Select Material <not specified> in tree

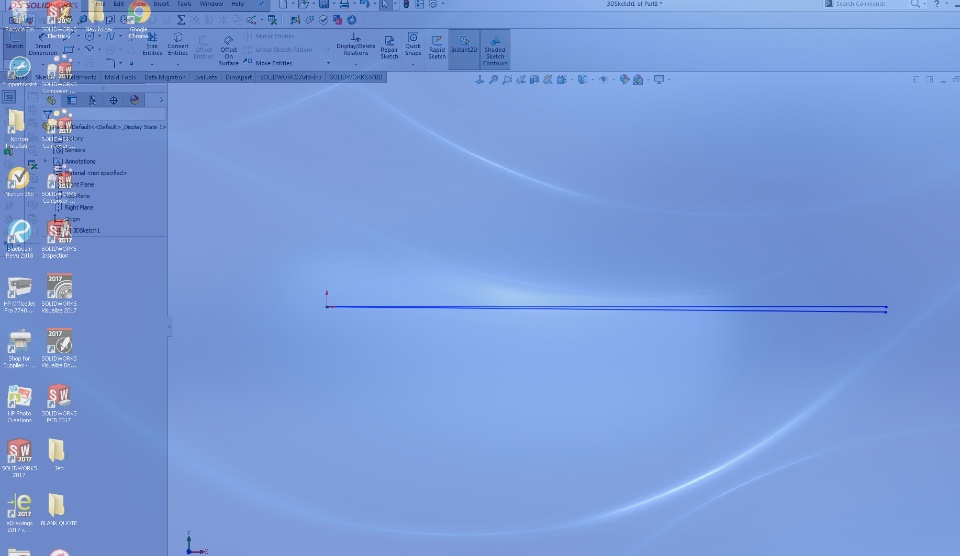(95, 173)
